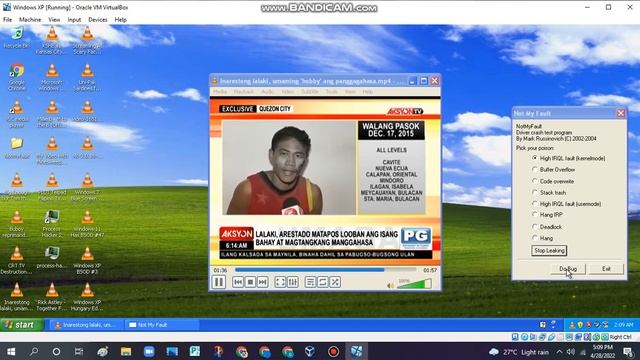This screenshot has height=360, width=640.
Task: Open the 27°C Light rain weather widget
Action: point(518,352)
